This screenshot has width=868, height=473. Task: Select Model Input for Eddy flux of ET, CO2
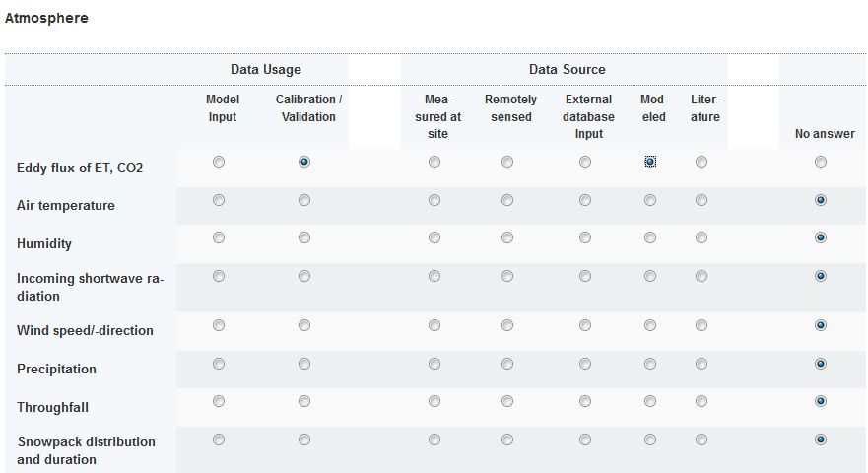pos(219,162)
